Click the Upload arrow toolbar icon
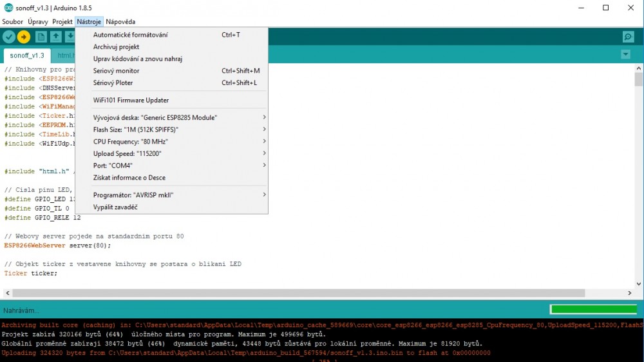 tap(24, 37)
